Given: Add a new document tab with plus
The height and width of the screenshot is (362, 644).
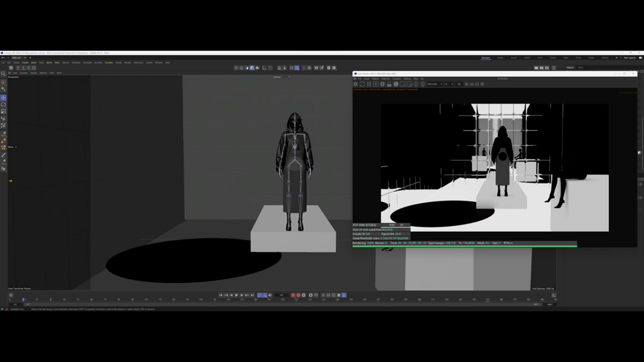Looking at the screenshot, I should [30, 58].
